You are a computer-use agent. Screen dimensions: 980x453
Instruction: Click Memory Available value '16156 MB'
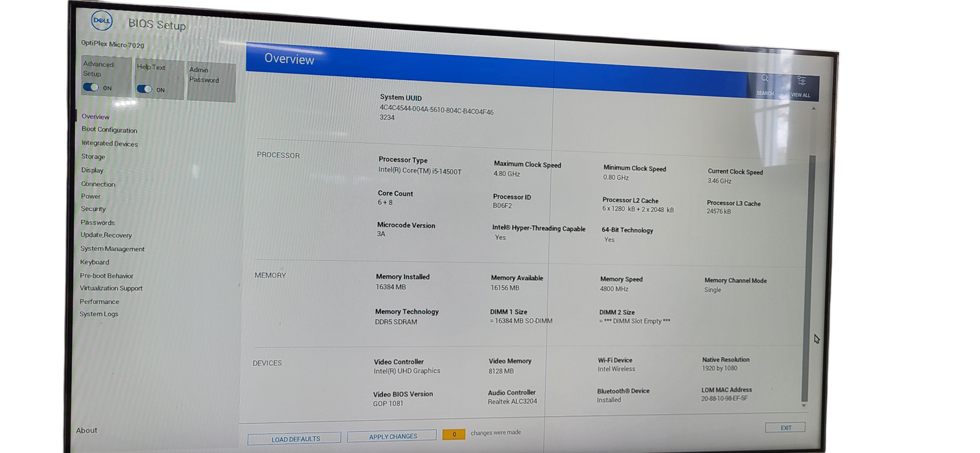click(505, 287)
